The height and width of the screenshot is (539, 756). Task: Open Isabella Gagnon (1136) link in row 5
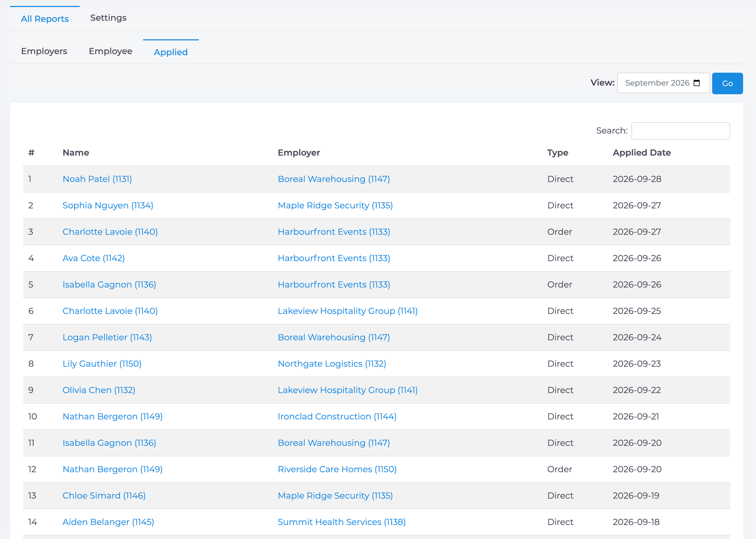[109, 284]
